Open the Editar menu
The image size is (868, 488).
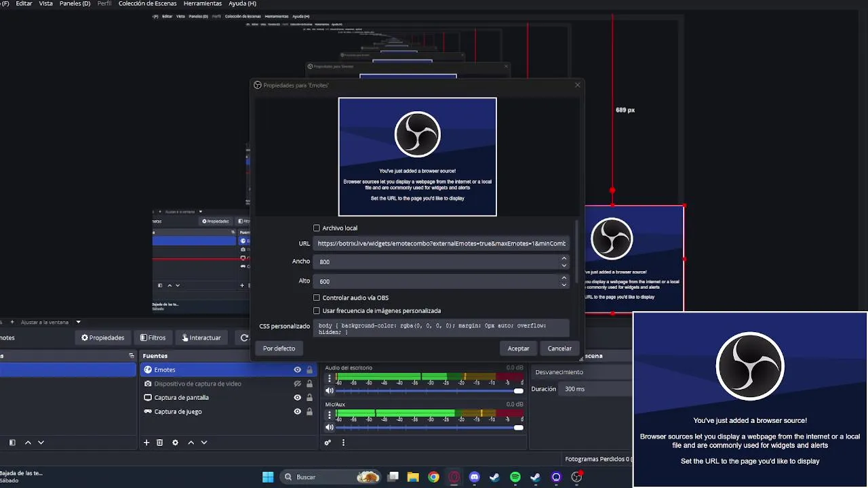pyautogui.click(x=24, y=3)
